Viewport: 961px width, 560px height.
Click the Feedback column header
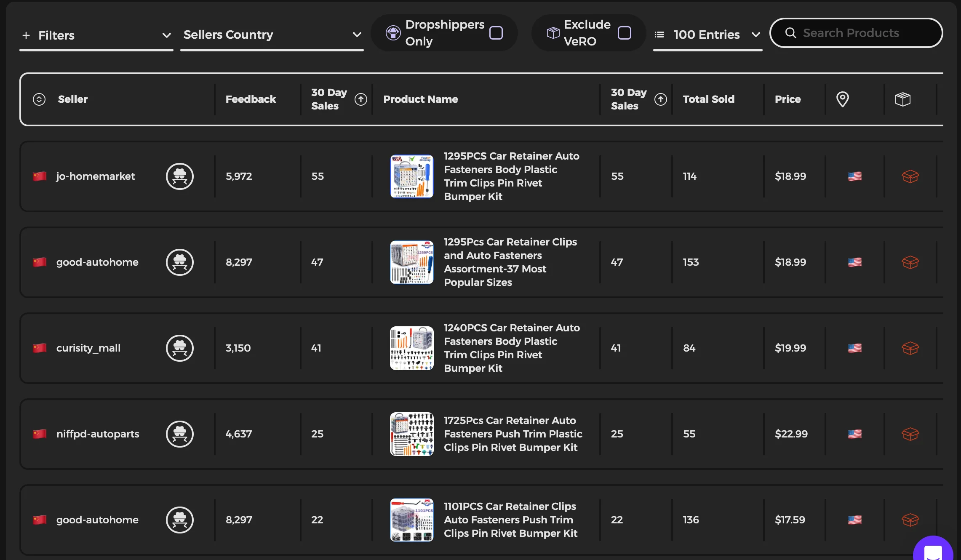point(251,99)
